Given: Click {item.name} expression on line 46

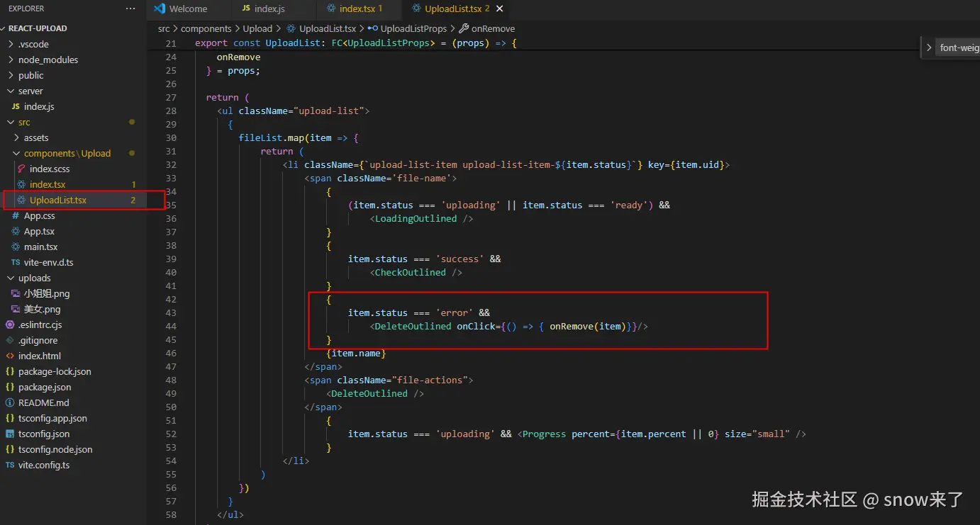Looking at the screenshot, I should (356, 353).
